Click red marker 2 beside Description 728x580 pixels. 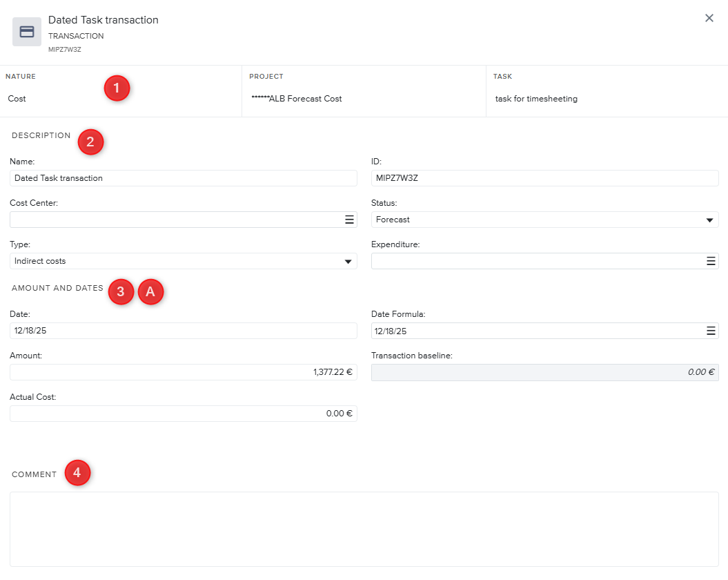click(90, 142)
